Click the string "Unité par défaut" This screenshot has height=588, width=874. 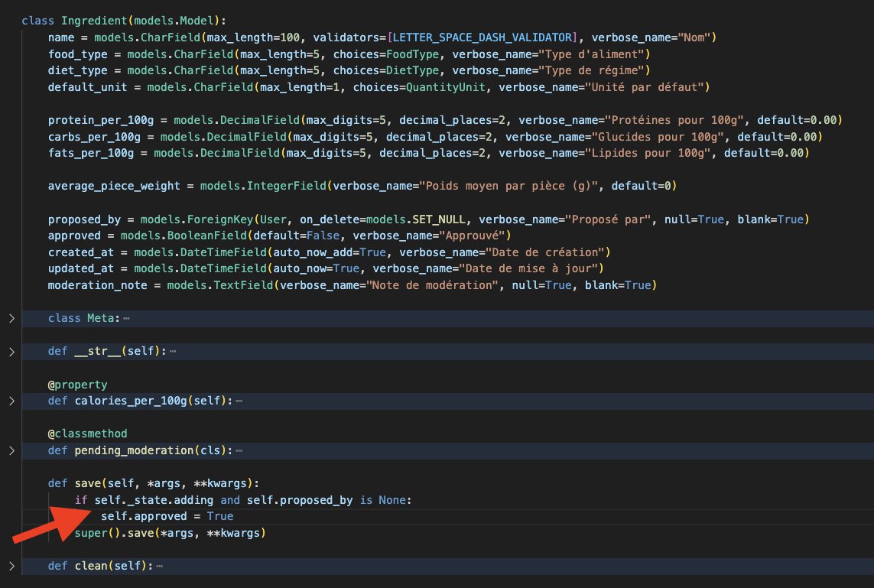point(644,87)
